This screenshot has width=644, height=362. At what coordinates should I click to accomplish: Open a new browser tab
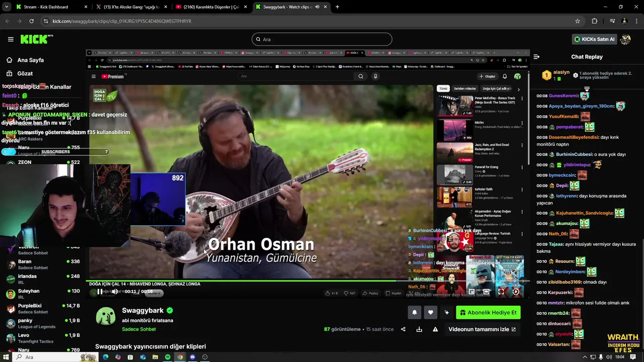point(337,7)
